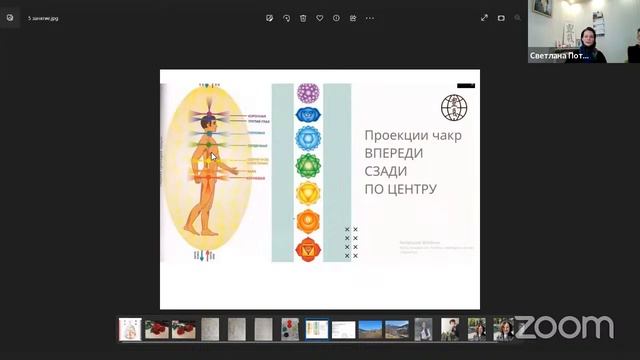Click the text ПО ЦЕНТРУ on the slide
Viewport: 640px width, 360px height.
400,189
